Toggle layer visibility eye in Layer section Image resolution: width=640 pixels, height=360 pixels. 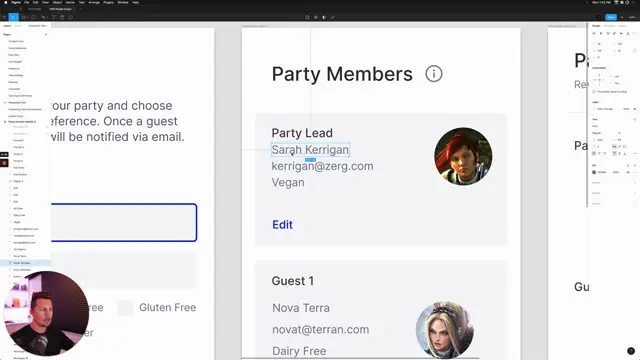(x=635, y=109)
